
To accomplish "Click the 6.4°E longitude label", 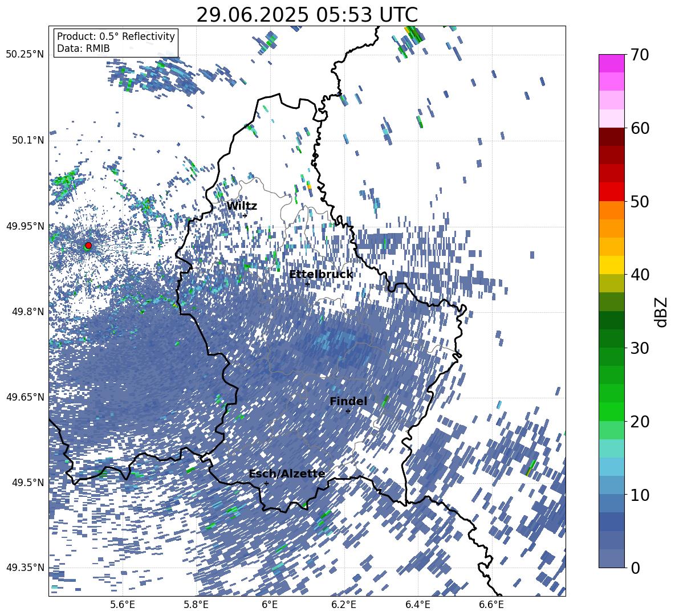I will pyautogui.click(x=417, y=605).
